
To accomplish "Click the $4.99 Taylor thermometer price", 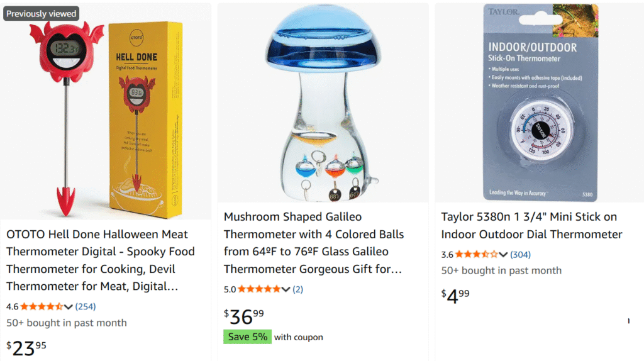I will click(455, 295).
